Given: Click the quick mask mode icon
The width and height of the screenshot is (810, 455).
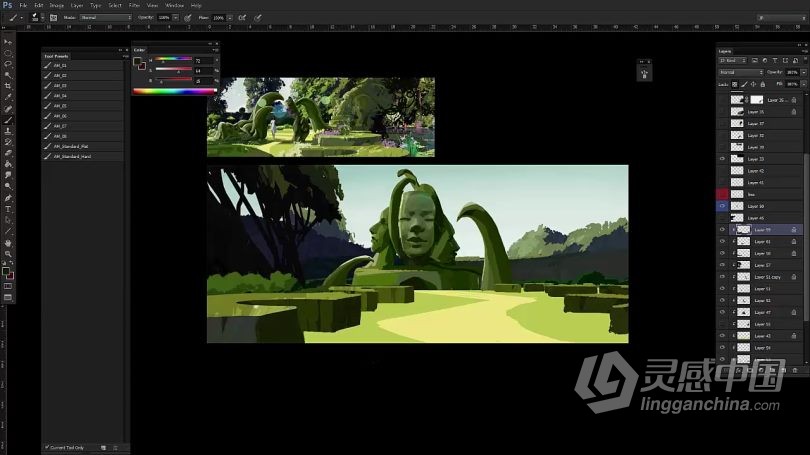Looking at the screenshot, I should (8, 287).
